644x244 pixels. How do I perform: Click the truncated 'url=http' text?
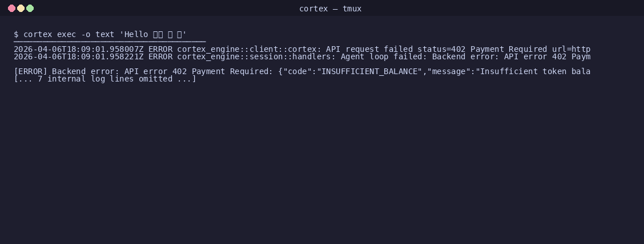pyautogui.click(x=571, y=49)
